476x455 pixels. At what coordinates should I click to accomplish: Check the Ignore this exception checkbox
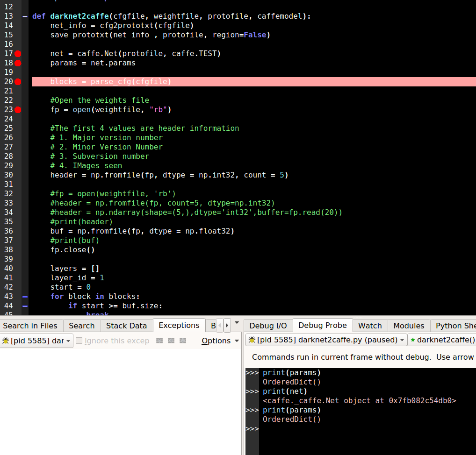tap(79, 341)
